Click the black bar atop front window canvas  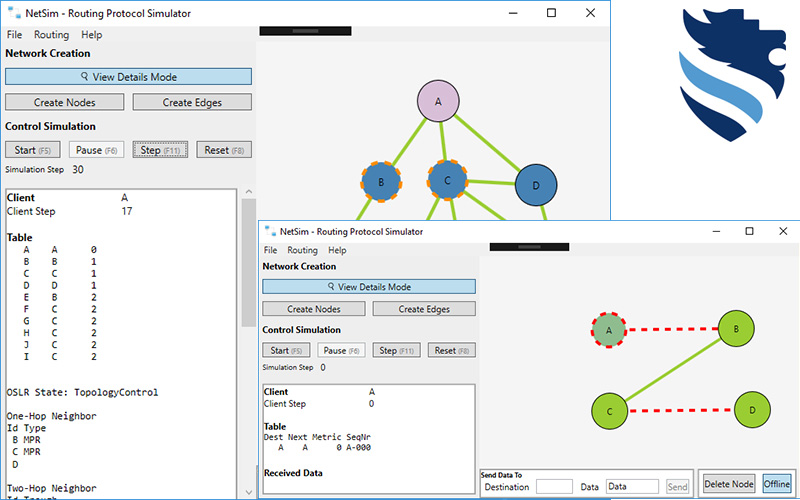(x=529, y=247)
